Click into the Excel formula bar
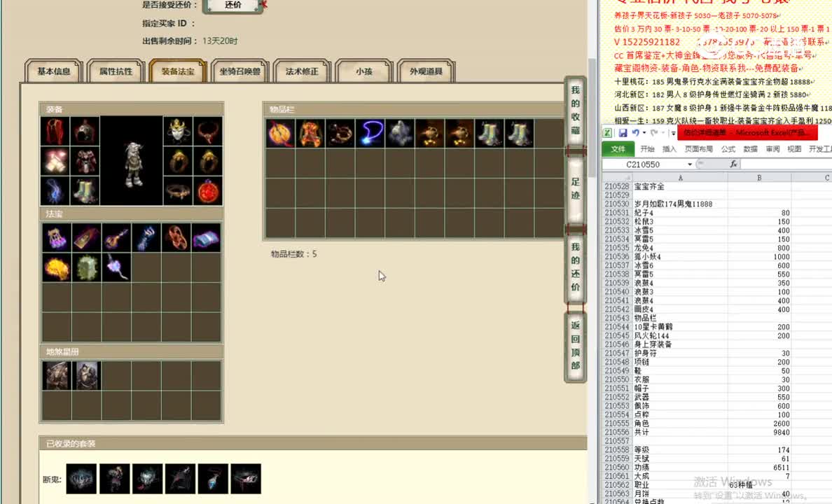 pyautogui.click(x=786, y=164)
